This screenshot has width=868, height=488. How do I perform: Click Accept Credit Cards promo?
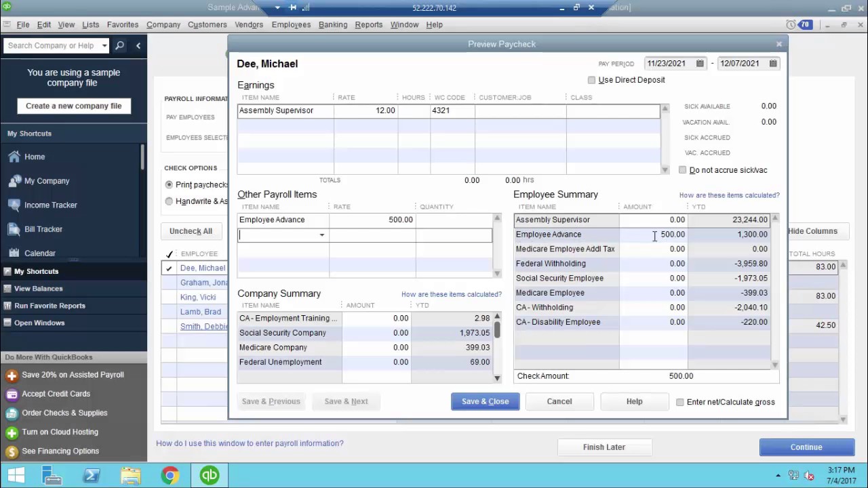coord(56,394)
